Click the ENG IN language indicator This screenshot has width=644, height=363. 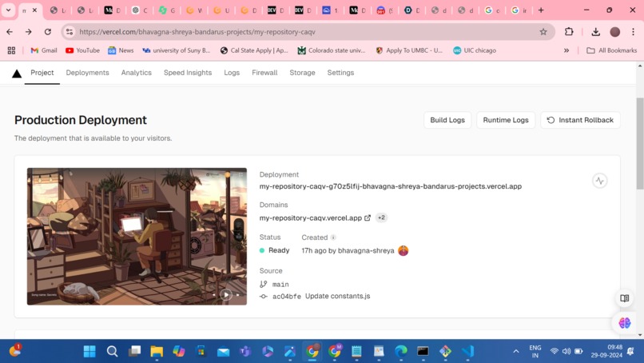pos(535,351)
